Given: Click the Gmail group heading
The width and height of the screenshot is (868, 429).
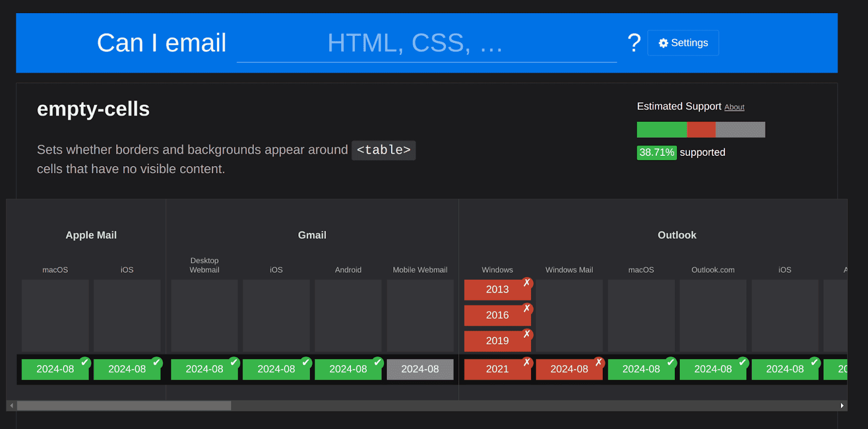Looking at the screenshot, I should click(x=312, y=235).
